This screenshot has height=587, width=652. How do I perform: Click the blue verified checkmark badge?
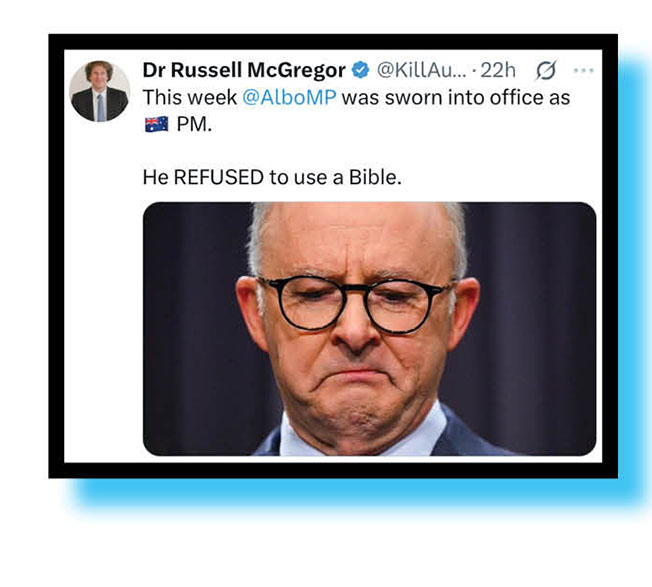point(361,70)
